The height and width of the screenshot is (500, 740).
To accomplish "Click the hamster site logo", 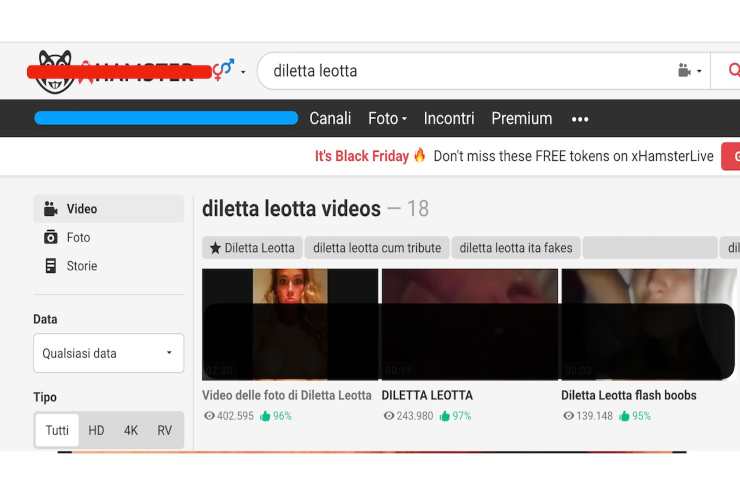I will pos(118,72).
